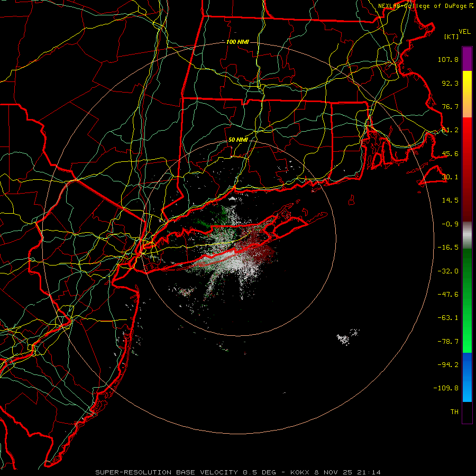Viewport: 476px width, 476px height.
Task: Select the -78.7 scale label
Action: [448, 342]
